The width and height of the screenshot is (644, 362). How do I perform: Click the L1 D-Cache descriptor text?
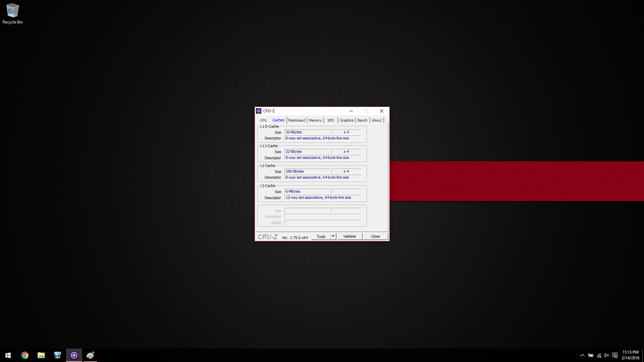tap(317, 138)
